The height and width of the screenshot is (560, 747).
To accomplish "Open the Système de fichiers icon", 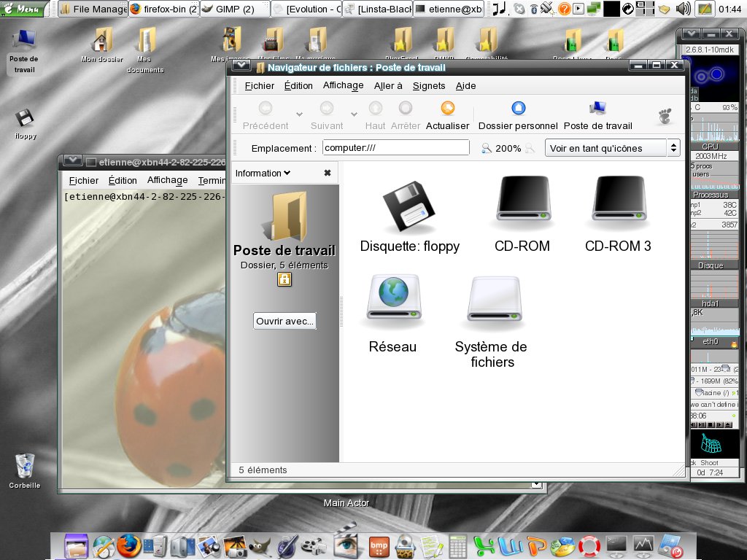I will coord(494,300).
